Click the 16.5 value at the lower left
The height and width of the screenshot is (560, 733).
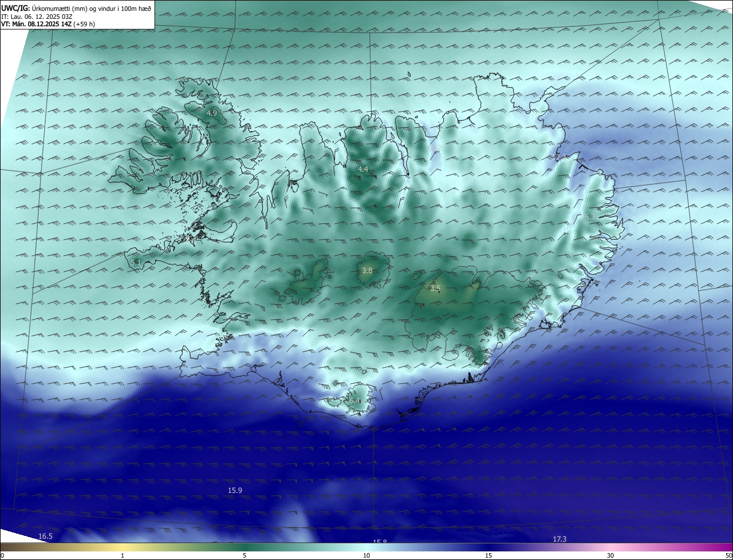pos(45,537)
